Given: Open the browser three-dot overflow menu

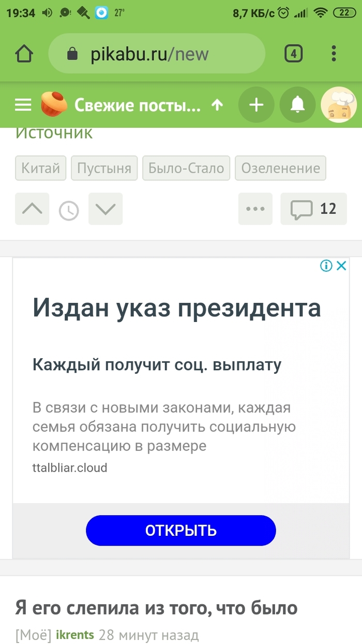Looking at the screenshot, I should pos(334,54).
